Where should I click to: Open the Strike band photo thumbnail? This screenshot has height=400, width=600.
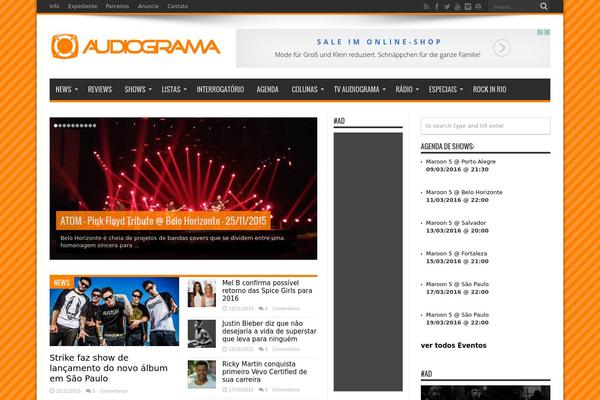point(114,311)
